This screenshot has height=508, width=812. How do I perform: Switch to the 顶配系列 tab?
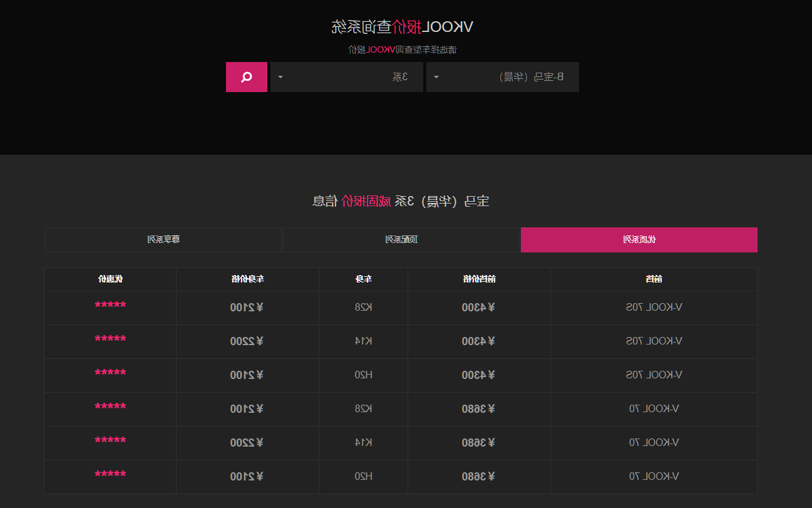(401, 240)
